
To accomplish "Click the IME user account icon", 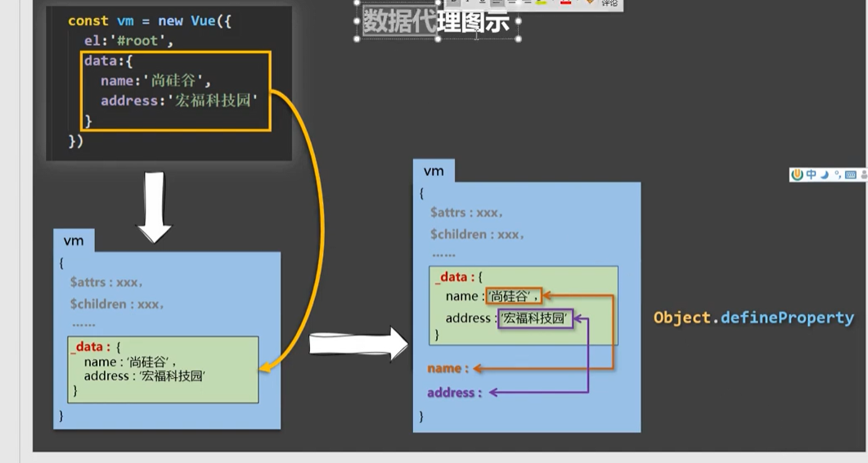I will 863,174.
